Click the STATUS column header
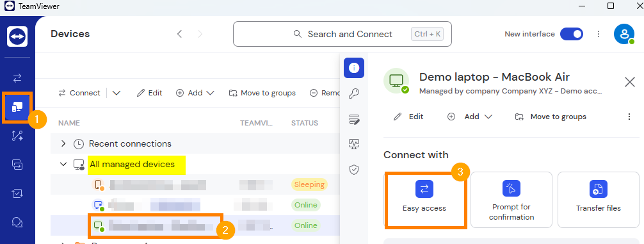 coord(305,123)
